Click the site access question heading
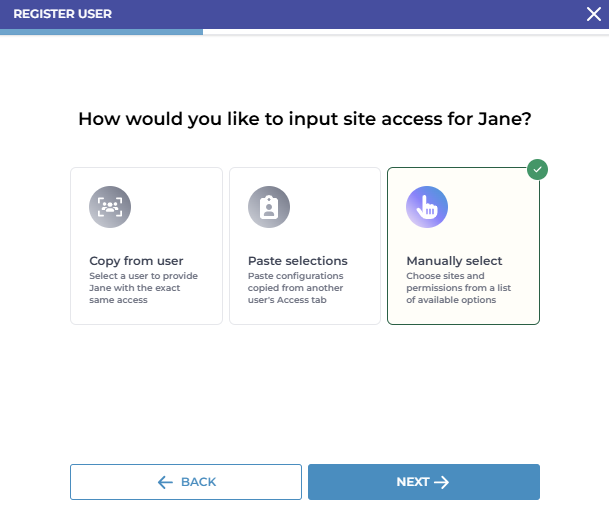Screen dimensions: 609x517 (x=304, y=119)
